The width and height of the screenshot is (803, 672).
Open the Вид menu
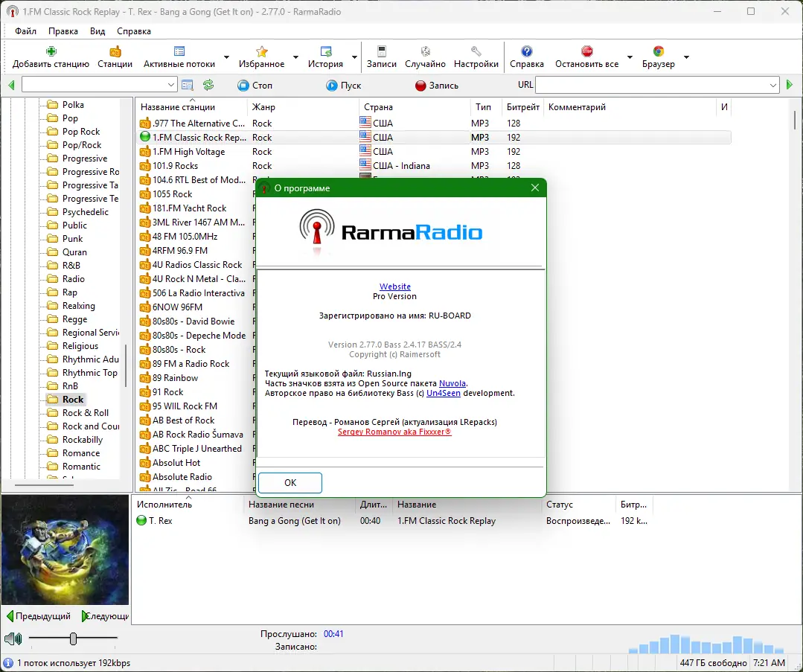(97, 31)
